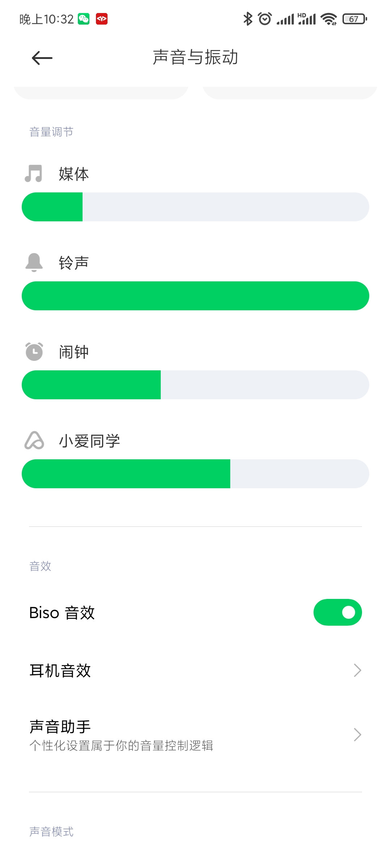This screenshot has height=868, width=391.
Task: Expand 声音助手 using the right chevron
Action: point(357,735)
